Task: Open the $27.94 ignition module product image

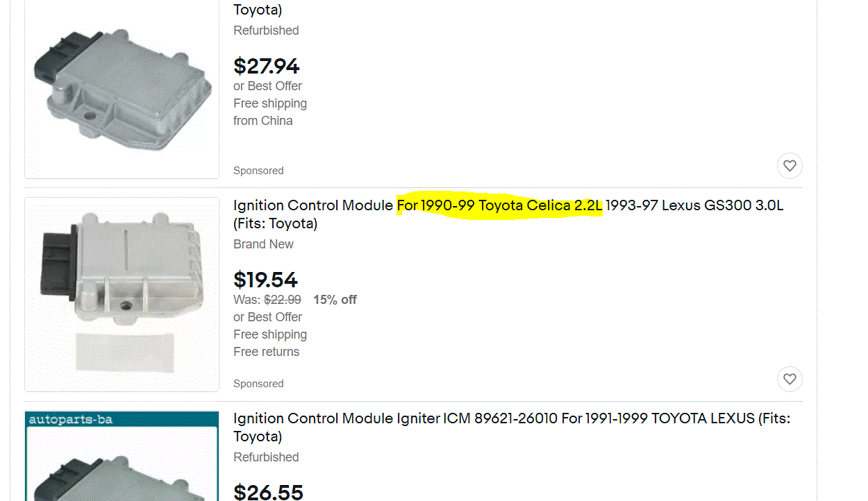Action: coord(122,89)
